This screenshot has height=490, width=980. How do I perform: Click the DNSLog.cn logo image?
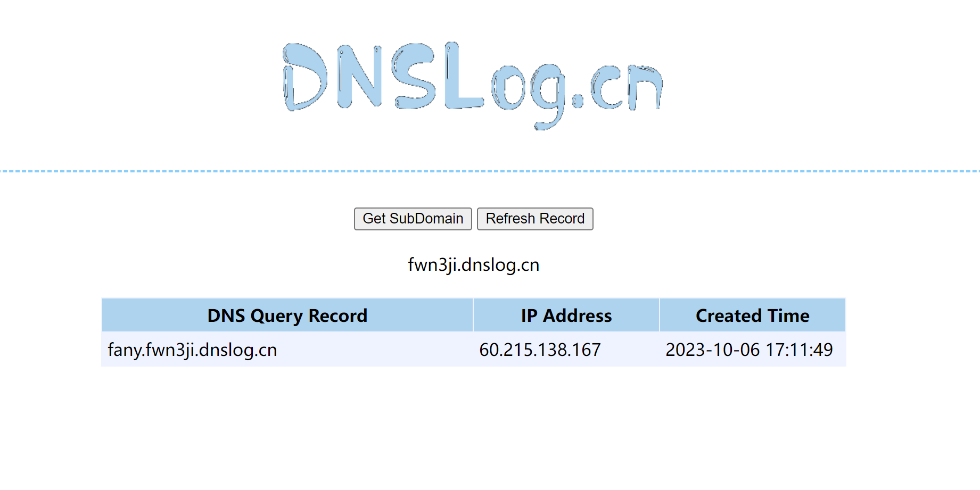click(473, 85)
